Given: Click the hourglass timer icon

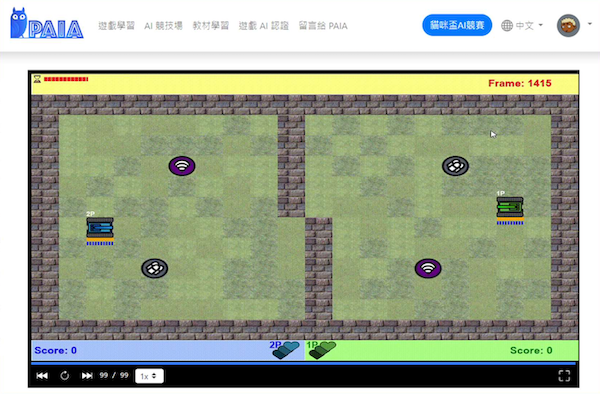Looking at the screenshot, I should tap(37, 79).
